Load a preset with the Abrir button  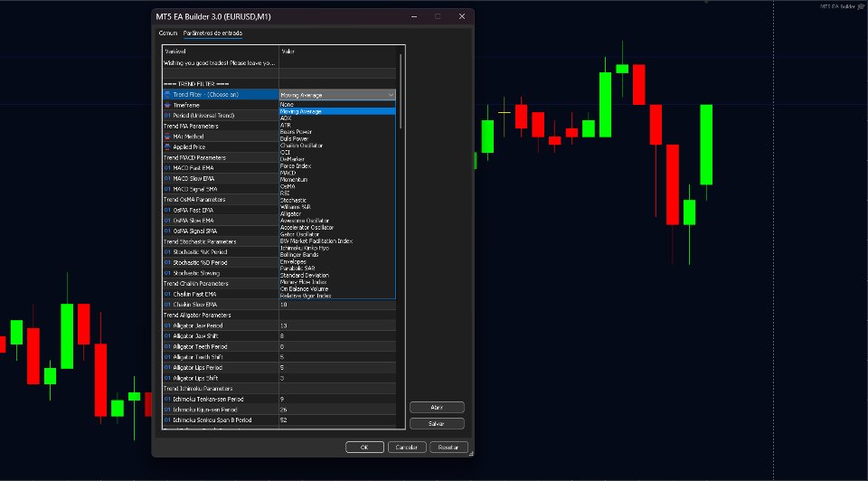437,408
